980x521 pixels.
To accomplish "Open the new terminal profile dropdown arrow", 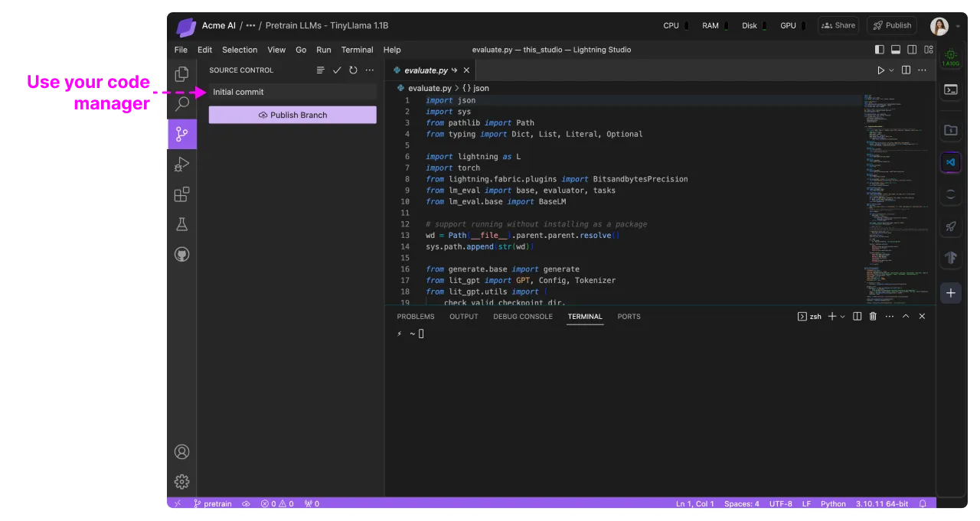I will [843, 317].
